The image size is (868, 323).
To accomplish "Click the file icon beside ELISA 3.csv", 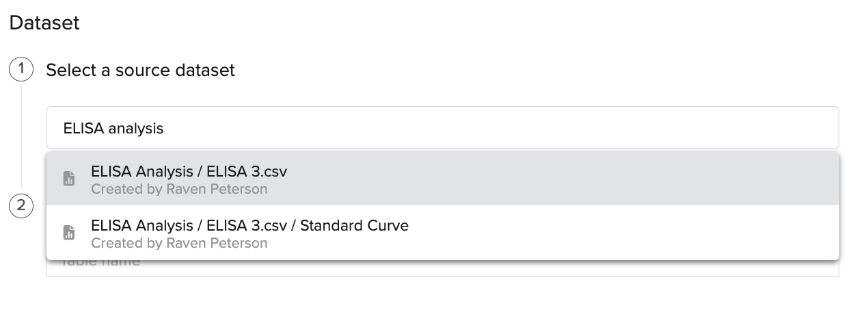I will click(69, 179).
